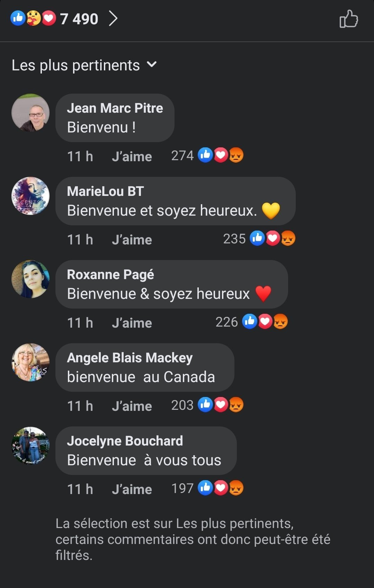Open Roxanne Pagé's profile via her name

click(x=110, y=275)
